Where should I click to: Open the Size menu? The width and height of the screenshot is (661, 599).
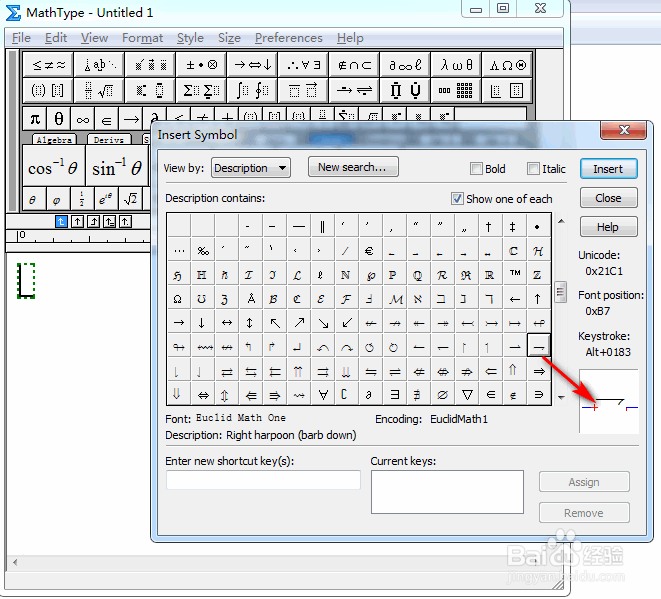pyautogui.click(x=229, y=38)
